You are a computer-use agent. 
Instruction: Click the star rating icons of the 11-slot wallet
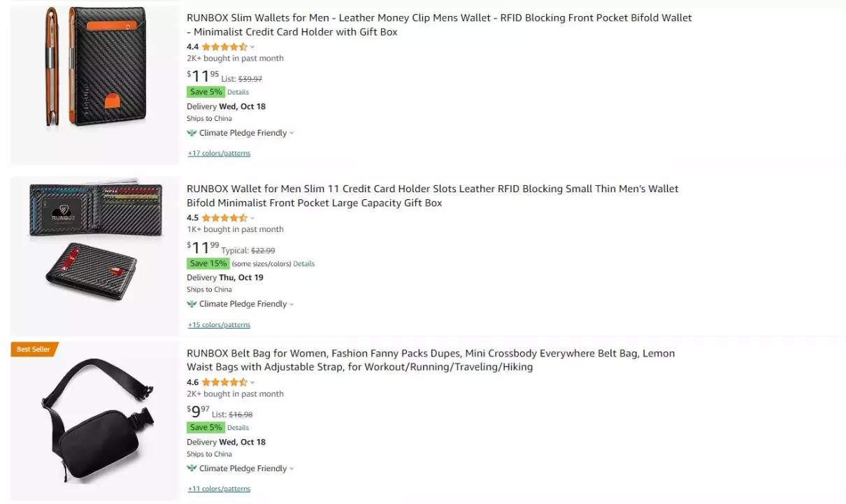[x=224, y=217]
